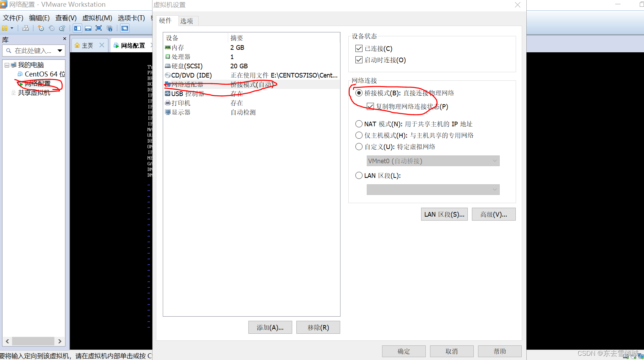
Task: Close the 虚拟机设置 dialog window
Action: point(517,5)
